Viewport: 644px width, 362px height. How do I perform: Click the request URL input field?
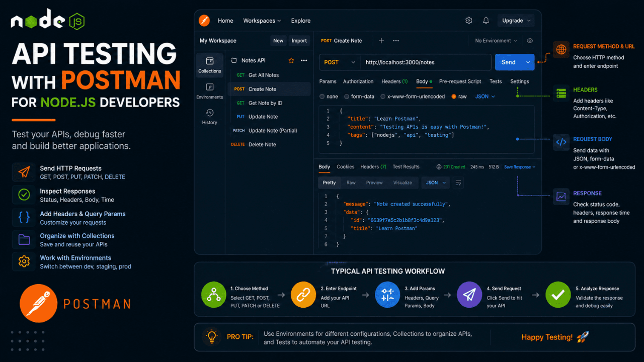426,62
